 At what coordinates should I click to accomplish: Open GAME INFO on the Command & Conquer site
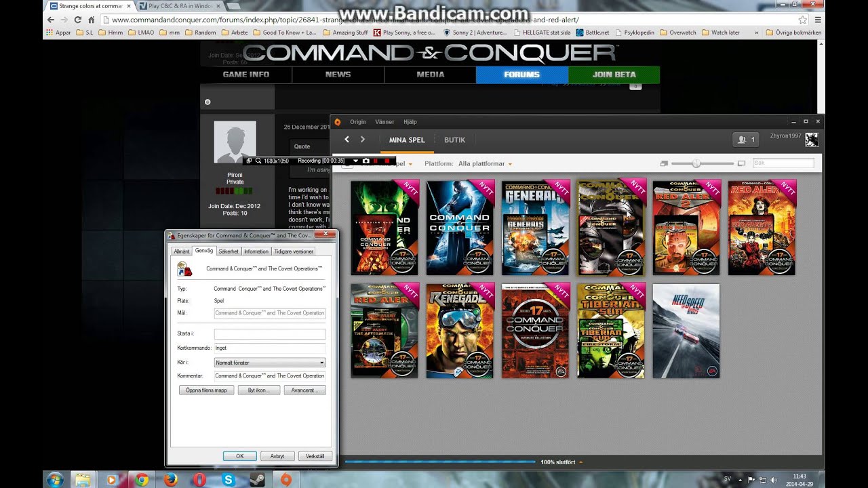click(x=246, y=75)
